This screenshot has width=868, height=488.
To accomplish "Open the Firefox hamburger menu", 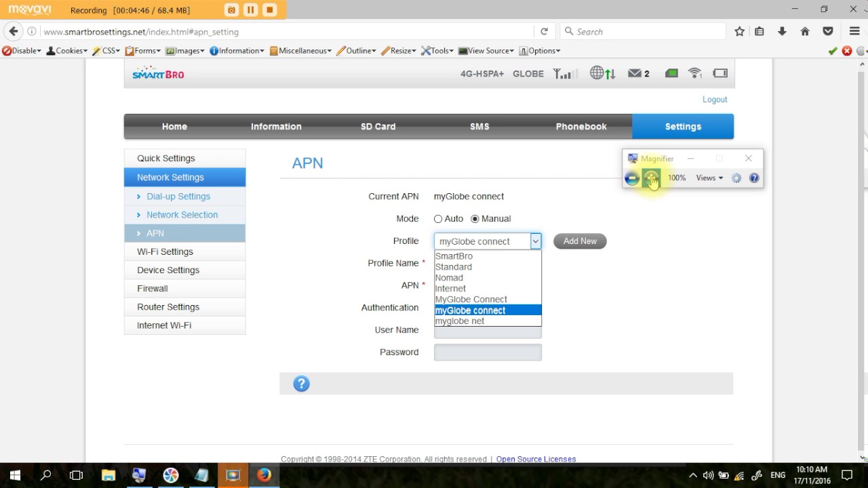I will [x=854, y=31].
